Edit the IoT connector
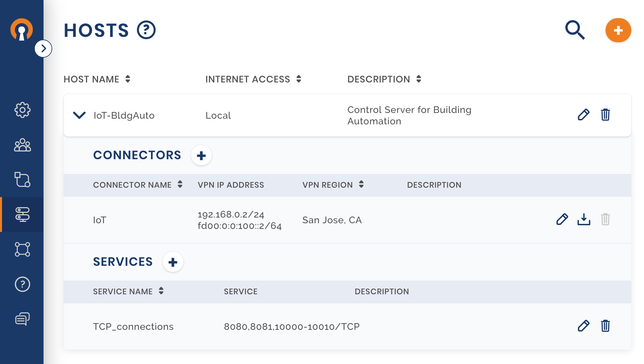Image resolution: width=644 pixels, height=364 pixels. click(x=562, y=219)
